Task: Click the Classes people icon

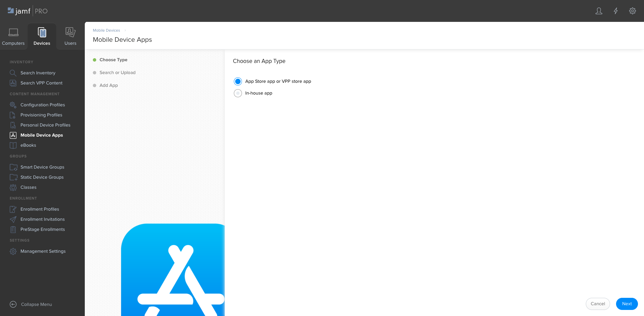Action: click(x=13, y=187)
